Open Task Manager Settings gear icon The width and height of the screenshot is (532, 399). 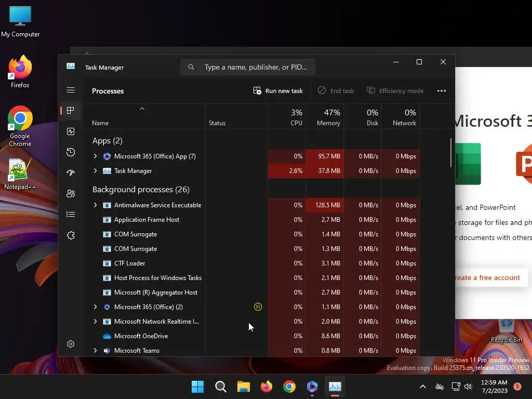[71, 344]
